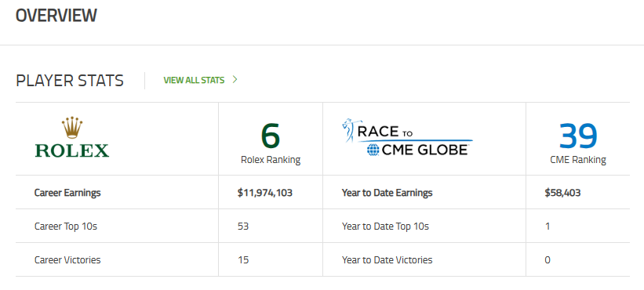Click the Career Victories label

point(67,259)
